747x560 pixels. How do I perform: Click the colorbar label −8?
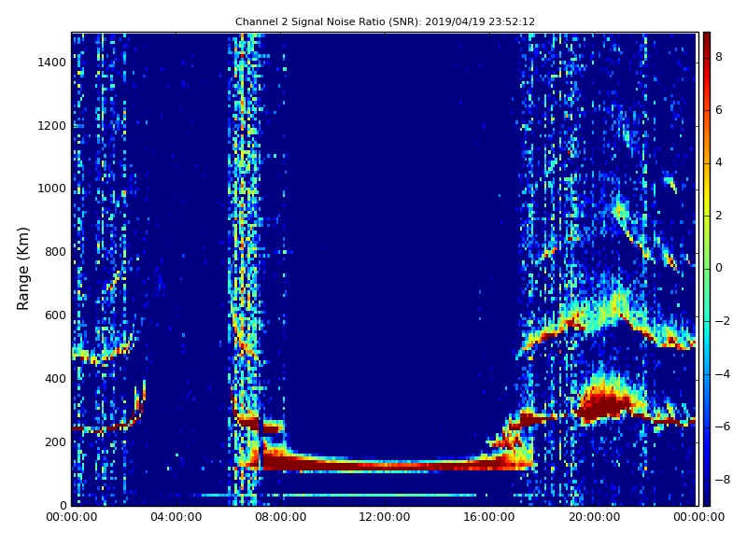(723, 480)
